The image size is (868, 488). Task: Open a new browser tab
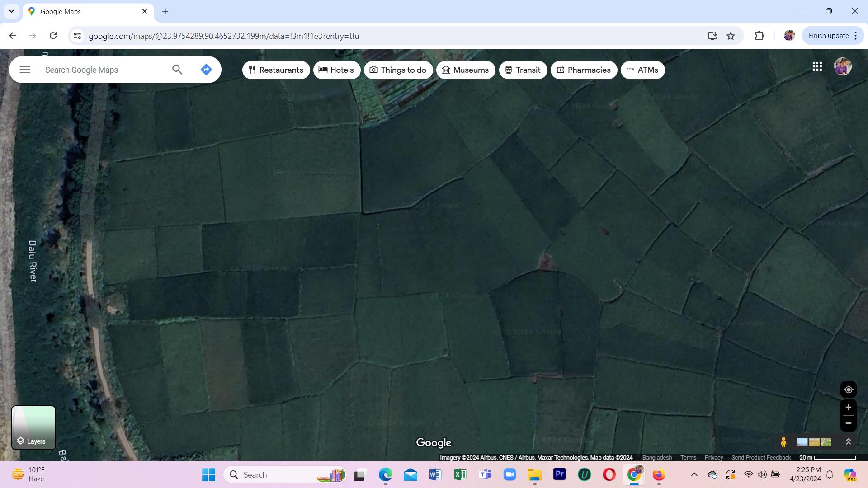point(165,11)
